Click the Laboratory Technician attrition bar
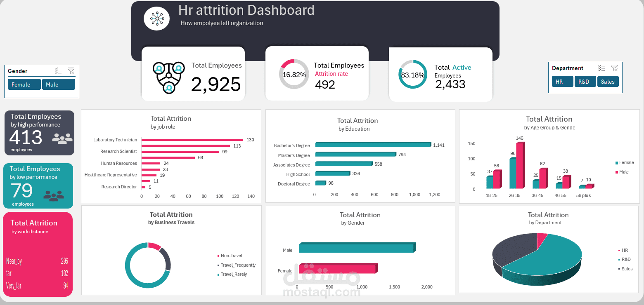This screenshot has height=305, width=644. click(192, 140)
